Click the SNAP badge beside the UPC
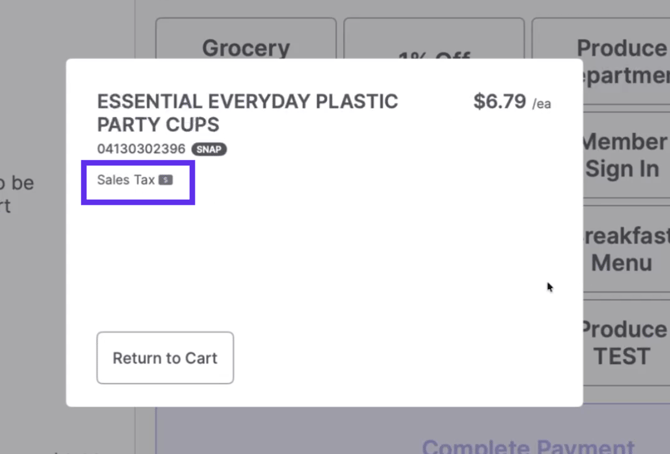This screenshot has width=670, height=454. (x=209, y=149)
